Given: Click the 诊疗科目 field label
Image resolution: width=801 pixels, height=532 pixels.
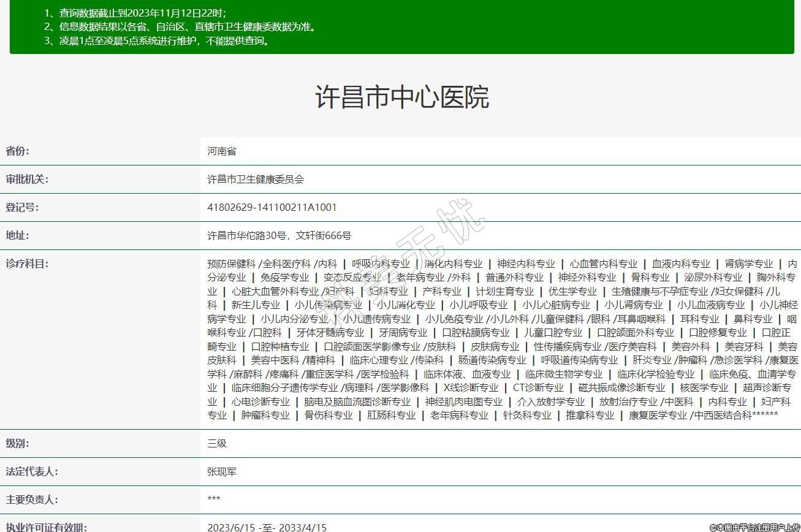Looking at the screenshot, I should 27,264.
